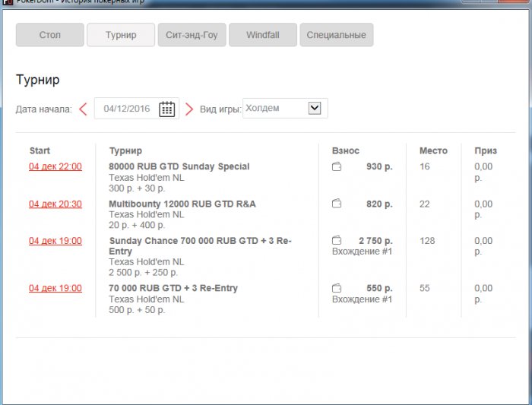This screenshot has width=532, height=405.
Task: Select Sunday Chance 700 000 RUB GTD title
Action: [x=200, y=245]
